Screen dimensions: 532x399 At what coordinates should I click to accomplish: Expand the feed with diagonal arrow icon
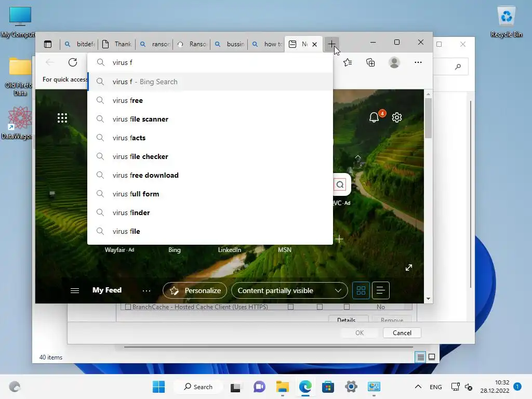click(x=408, y=268)
